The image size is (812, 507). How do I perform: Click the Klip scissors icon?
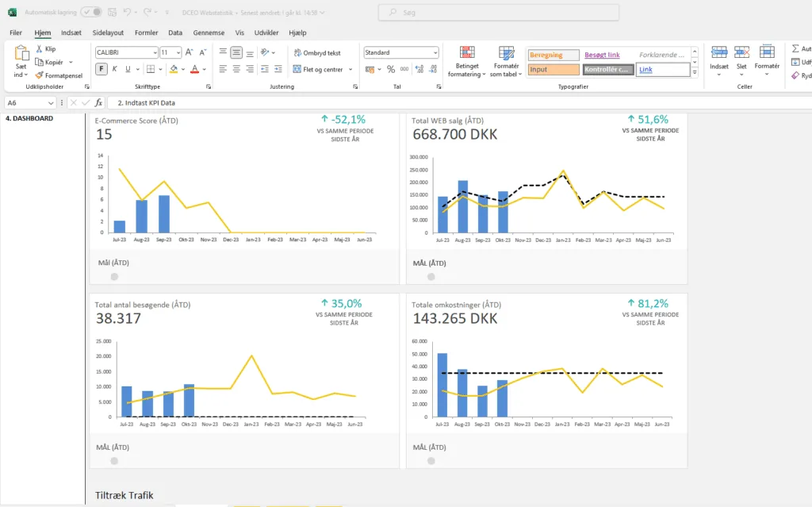(x=40, y=48)
